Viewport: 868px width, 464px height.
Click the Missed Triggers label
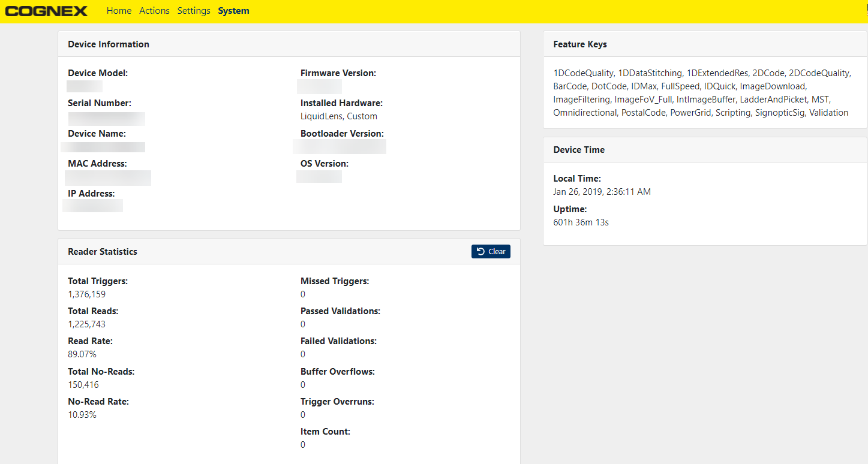(x=335, y=281)
